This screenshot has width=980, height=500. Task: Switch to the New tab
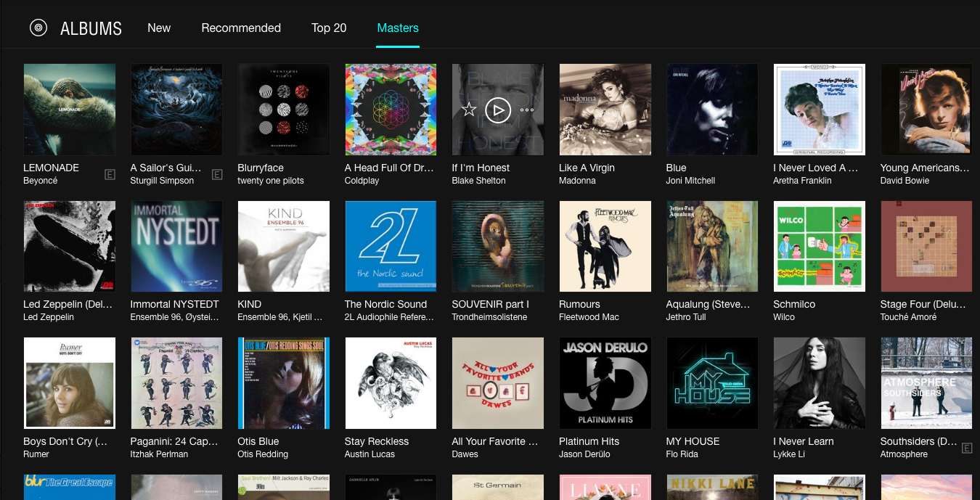point(159,28)
